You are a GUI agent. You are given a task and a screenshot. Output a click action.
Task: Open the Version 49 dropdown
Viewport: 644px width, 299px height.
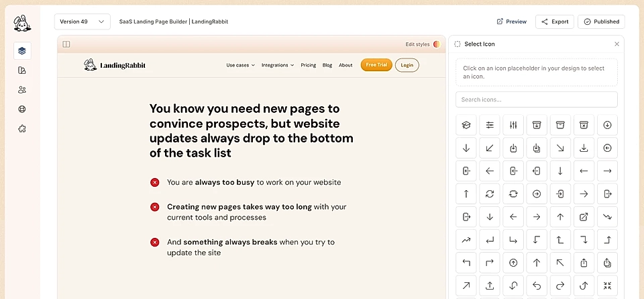point(82,22)
